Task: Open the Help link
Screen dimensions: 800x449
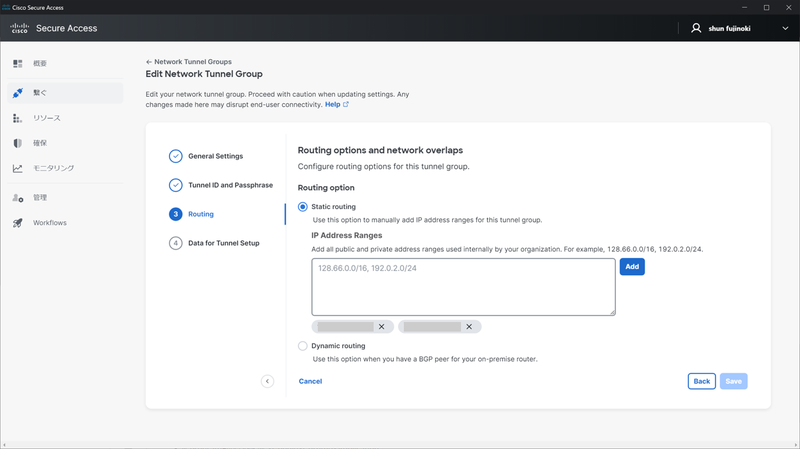Action: (333, 104)
